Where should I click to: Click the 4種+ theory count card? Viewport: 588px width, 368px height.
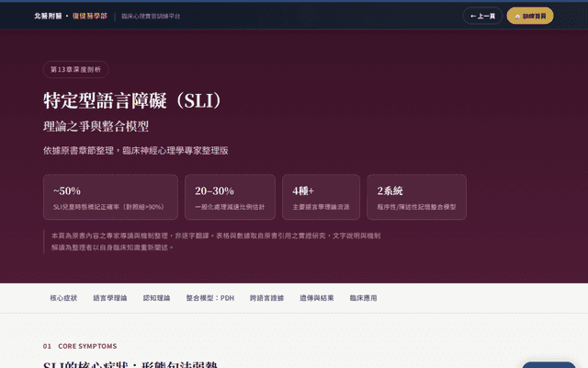coord(321,197)
